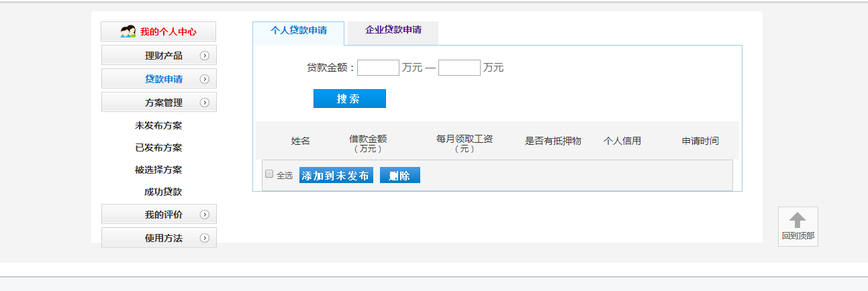Viewport: 868px width, 291px height.
Task: Click the 删除 button
Action: 400,176
